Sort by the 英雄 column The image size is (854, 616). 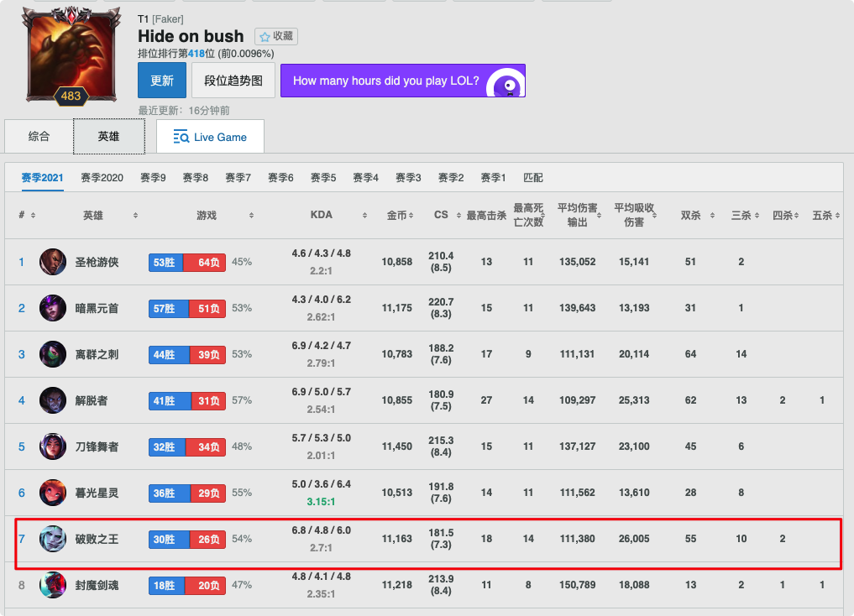pos(135,216)
